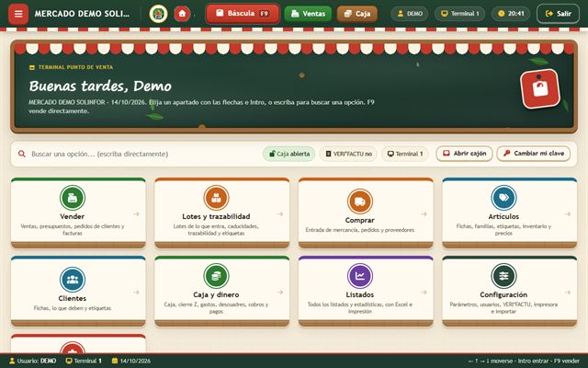Image resolution: width=588 pixels, height=368 pixels.
Task: Open the Clientes people icon
Action: pyautogui.click(x=73, y=280)
